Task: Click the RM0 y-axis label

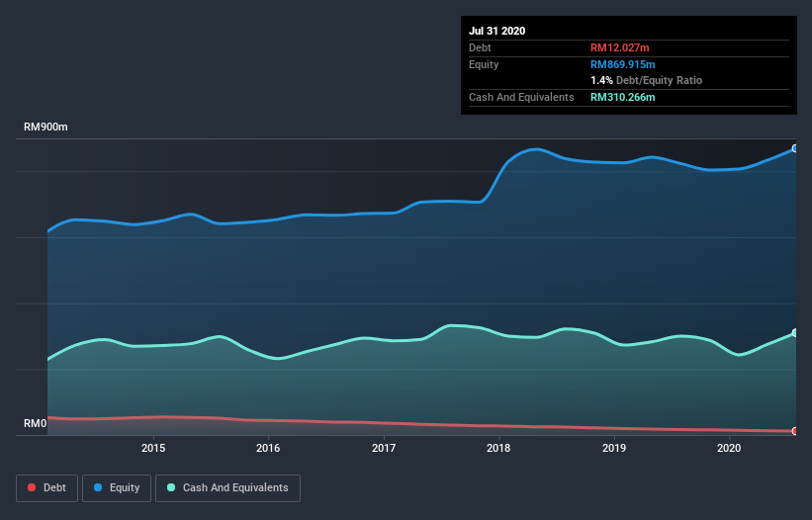Action: pyautogui.click(x=36, y=424)
